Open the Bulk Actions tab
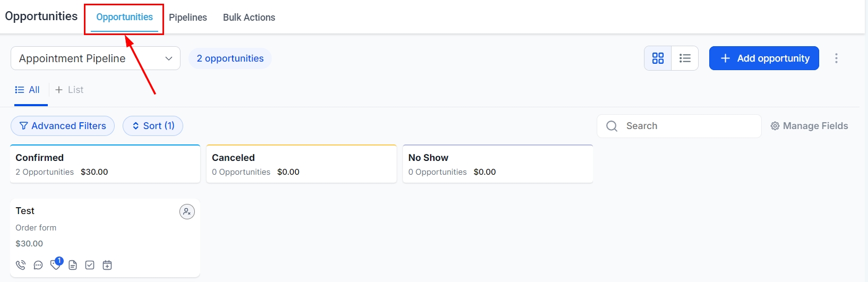868x282 pixels. pyautogui.click(x=249, y=18)
